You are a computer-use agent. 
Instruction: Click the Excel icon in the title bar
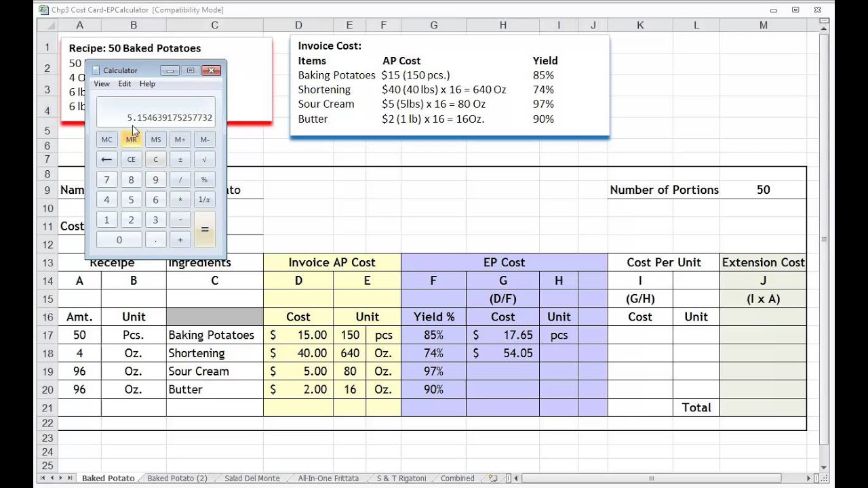point(43,9)
